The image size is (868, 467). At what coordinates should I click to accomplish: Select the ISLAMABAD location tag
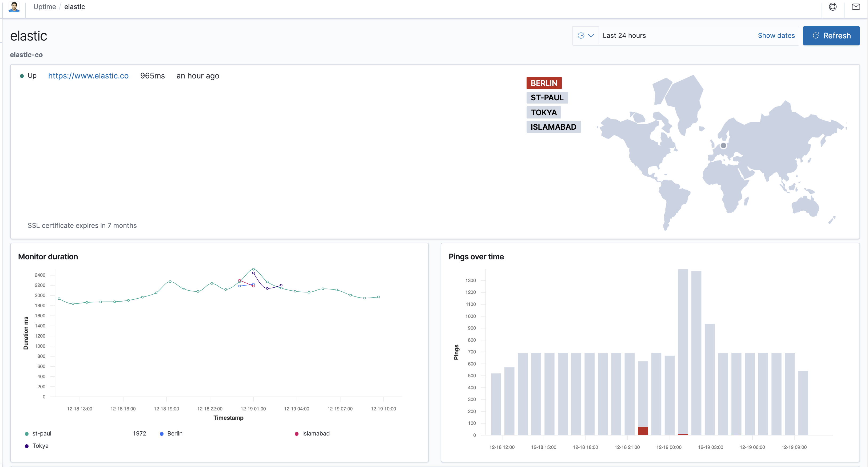(553, 127)
